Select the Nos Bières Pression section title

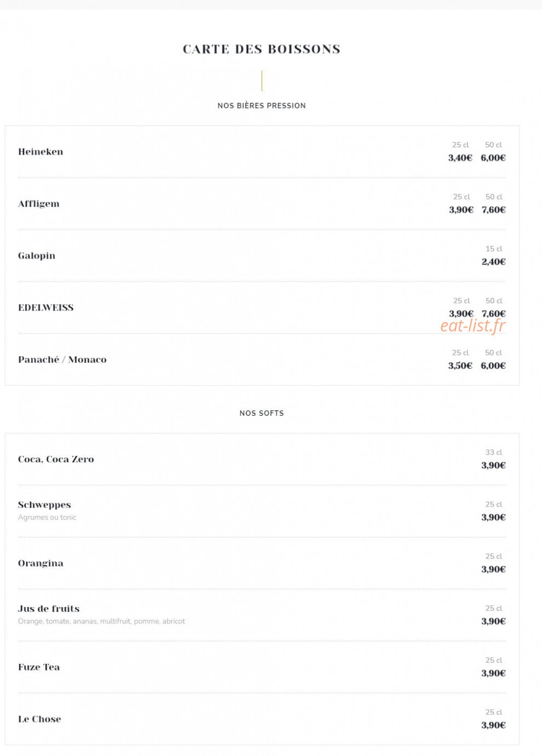tap(261, 106)
